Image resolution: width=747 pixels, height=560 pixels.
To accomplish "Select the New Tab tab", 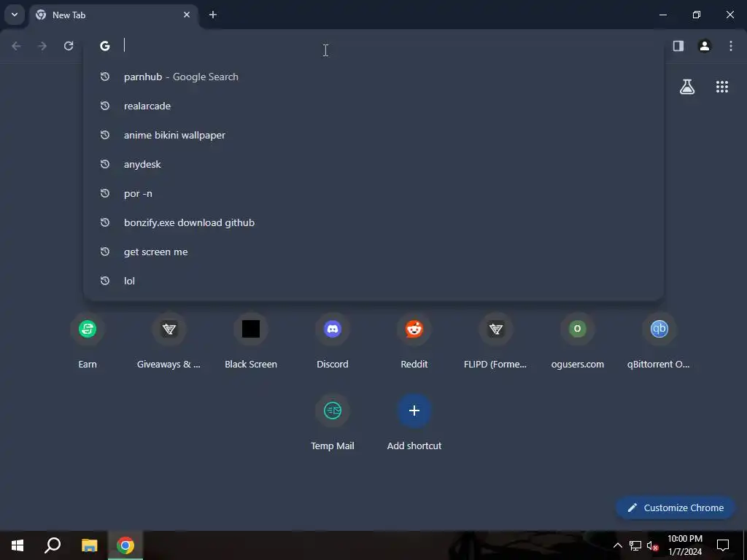I will [114, 15].
